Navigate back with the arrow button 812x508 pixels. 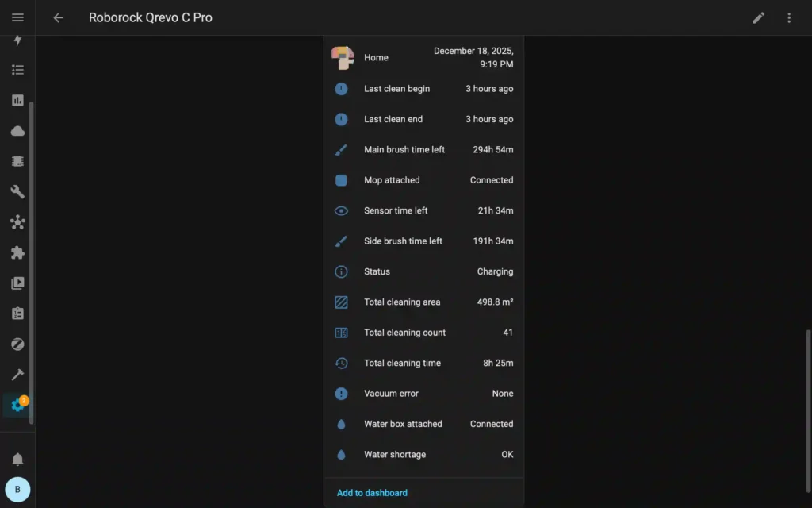[58, 17]
